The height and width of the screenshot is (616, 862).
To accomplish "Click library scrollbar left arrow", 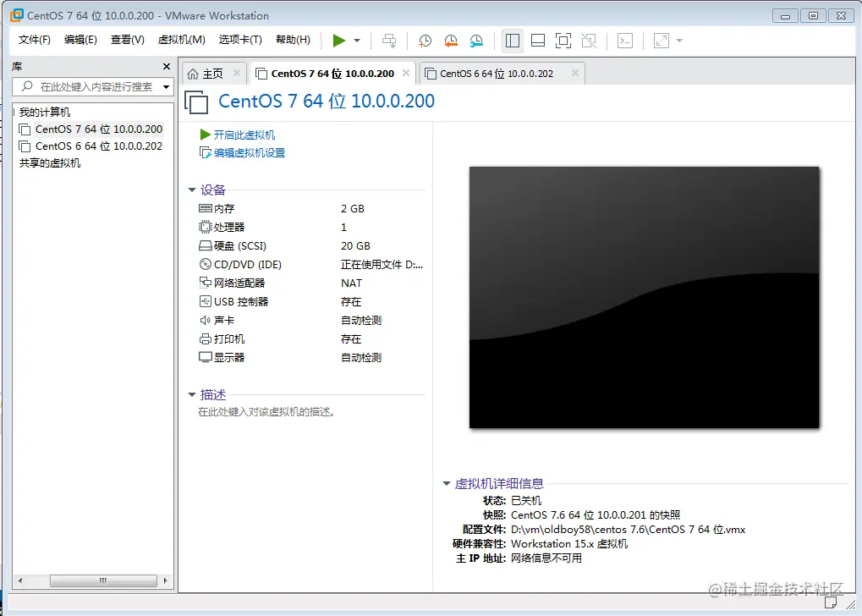I will [20, 580].
